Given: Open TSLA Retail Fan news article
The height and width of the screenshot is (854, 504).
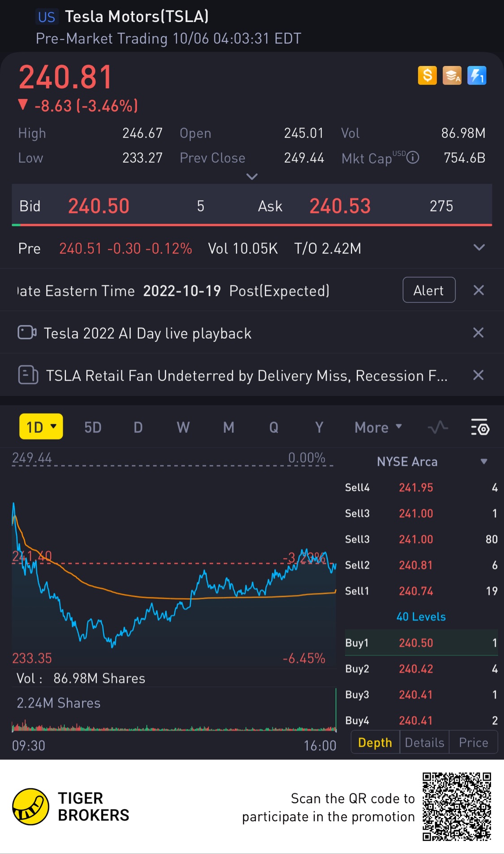Looking at the screenshot, I should click(x=246, y=375).
